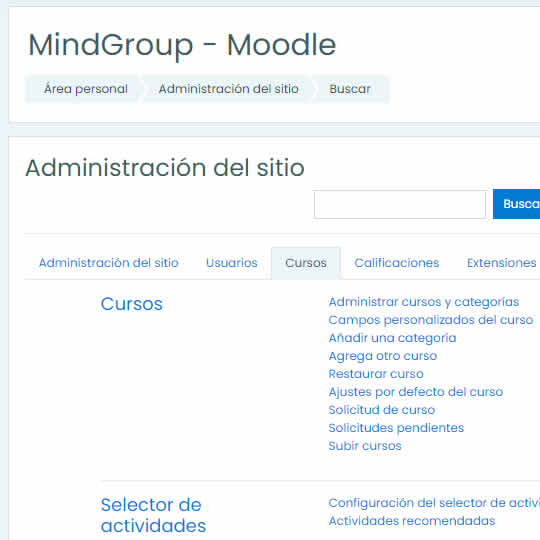Select the Buscar breadcrumb item
Image resolution: width=540 pixels, height=540 pixels.
pos(350,89)
